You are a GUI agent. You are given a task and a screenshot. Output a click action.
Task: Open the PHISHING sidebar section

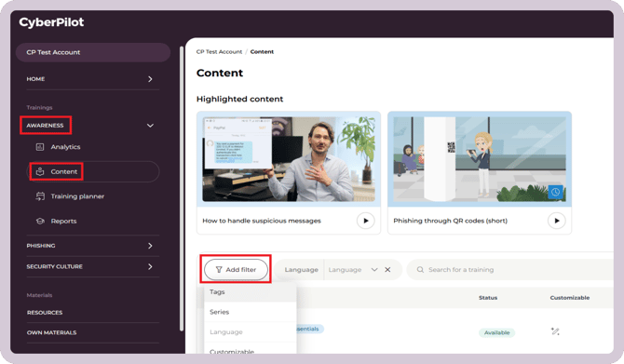41,246
